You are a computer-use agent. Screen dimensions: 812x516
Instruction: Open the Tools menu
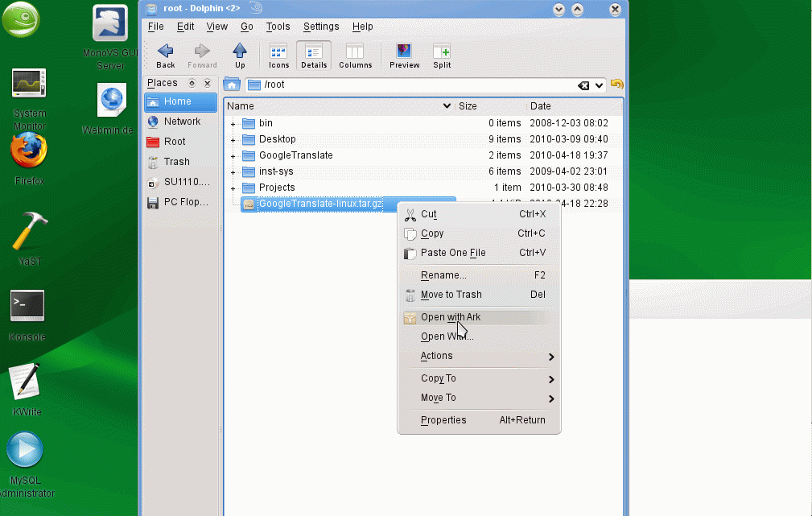tap(278, 27)
